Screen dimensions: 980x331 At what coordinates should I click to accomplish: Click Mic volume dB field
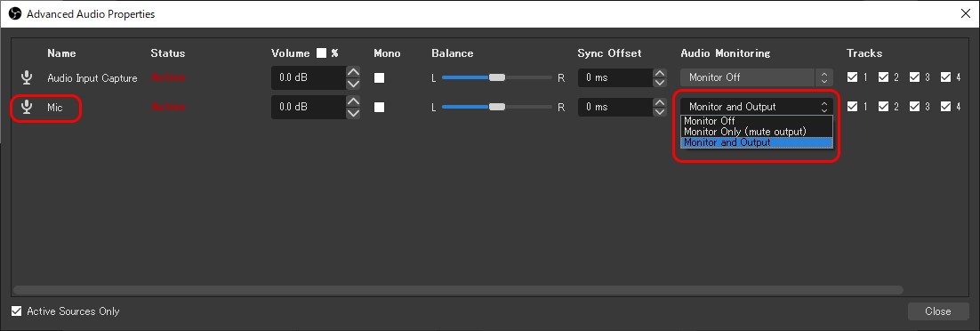click(x=309, y=107)
